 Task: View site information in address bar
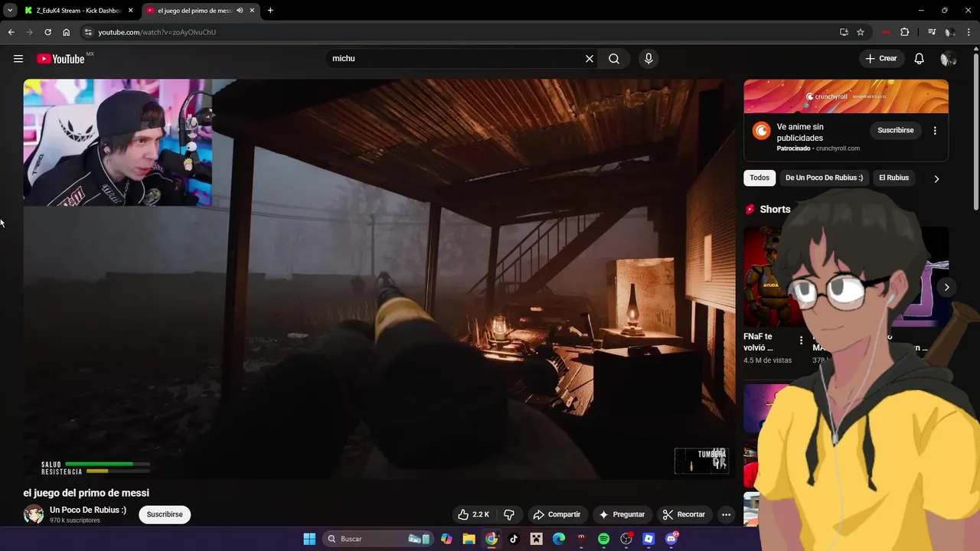[x=88, y=32]
